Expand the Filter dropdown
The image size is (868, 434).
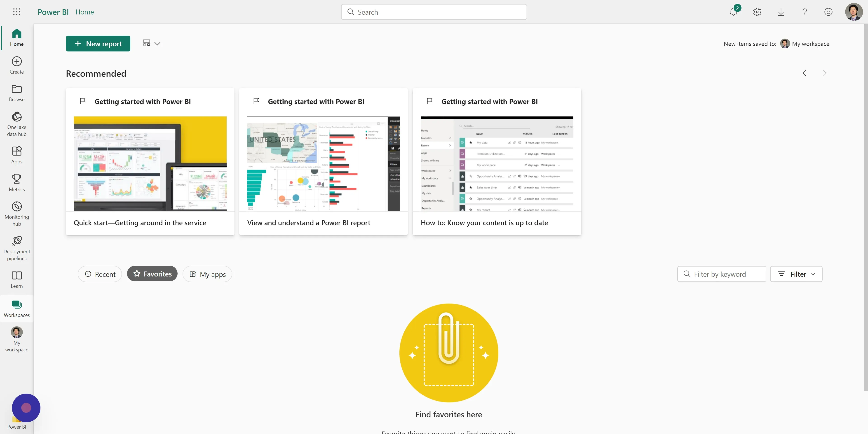coord(796,274)
